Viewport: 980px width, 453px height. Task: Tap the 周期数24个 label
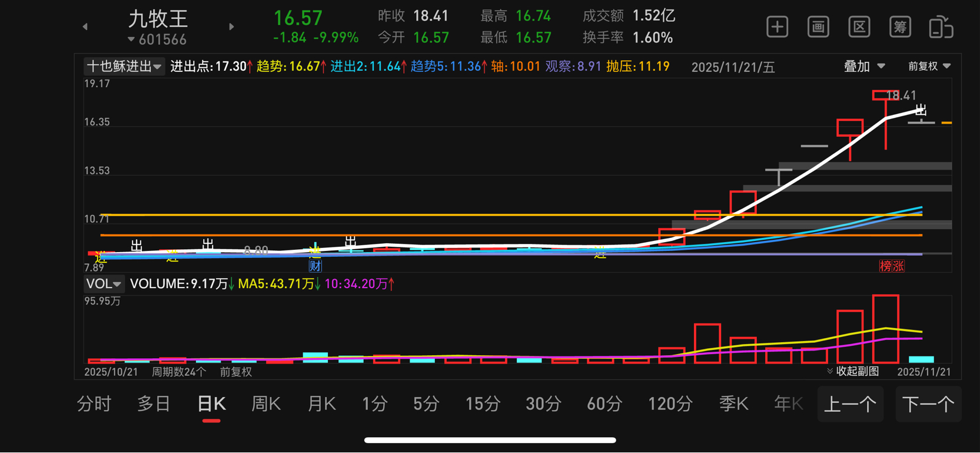179,372
